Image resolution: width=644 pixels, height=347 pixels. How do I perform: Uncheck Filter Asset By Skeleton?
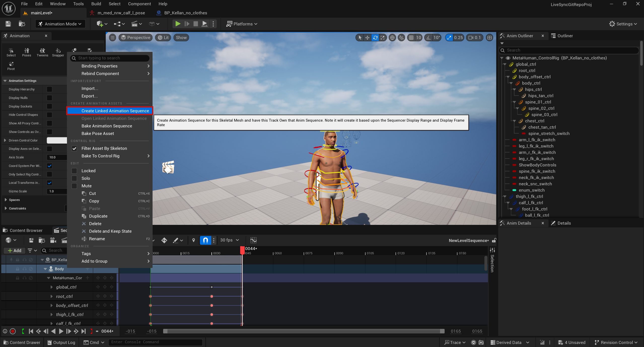point(74,148)
